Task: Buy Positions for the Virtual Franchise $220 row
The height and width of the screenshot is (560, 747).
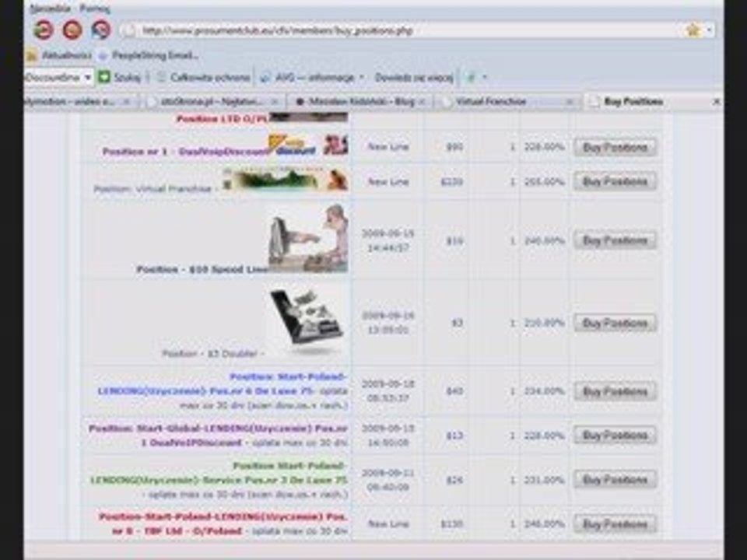Action: coord(615,181)
